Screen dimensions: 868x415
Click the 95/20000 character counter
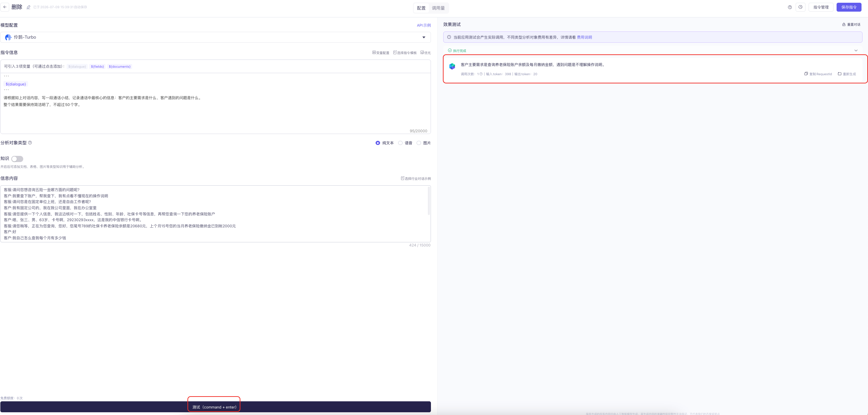(418, 131)
